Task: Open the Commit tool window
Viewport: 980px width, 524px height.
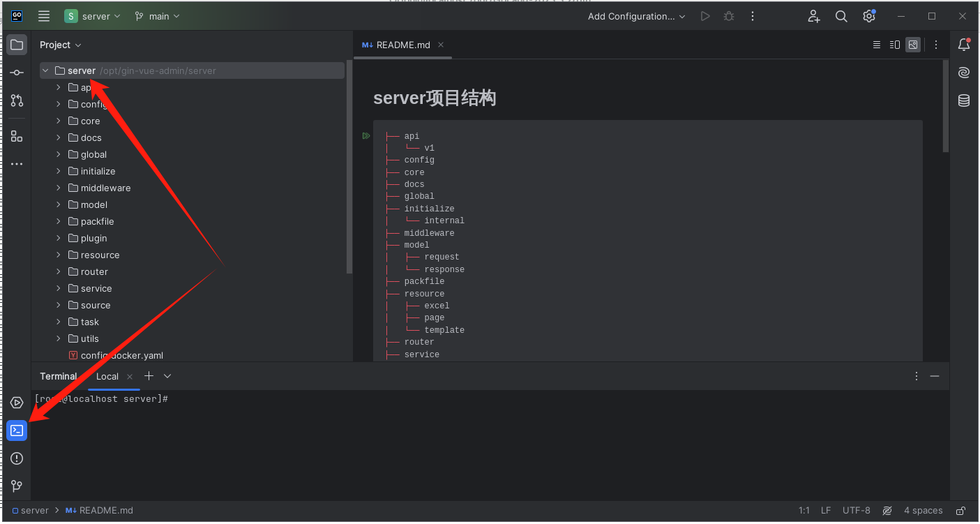Action: (x=17, y=73)
